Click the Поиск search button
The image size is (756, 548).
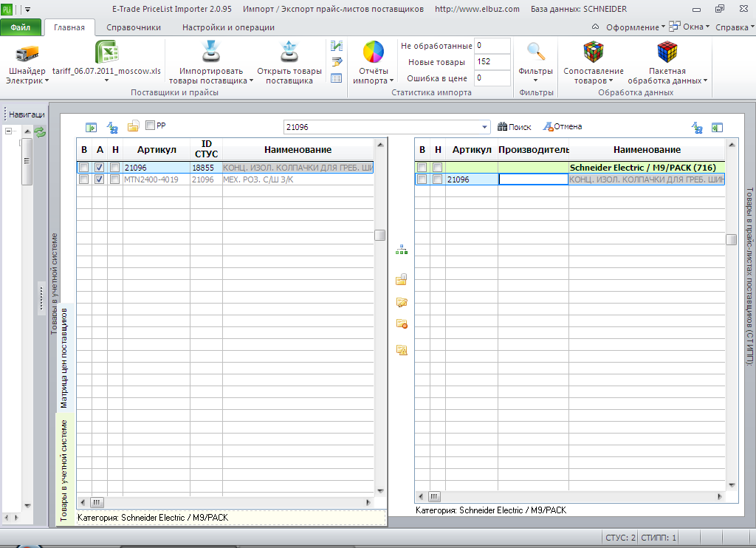click(514, 127)
